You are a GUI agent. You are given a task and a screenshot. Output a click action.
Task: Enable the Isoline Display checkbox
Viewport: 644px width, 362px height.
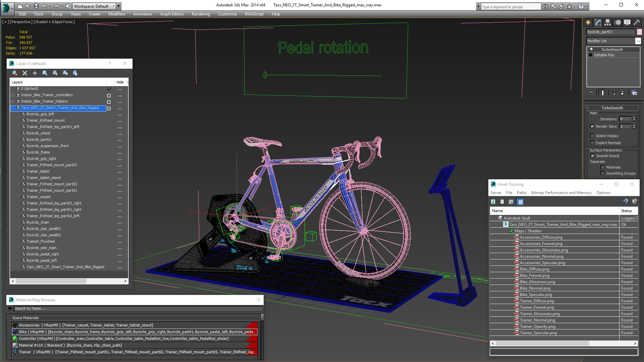[x=592, y=136]
